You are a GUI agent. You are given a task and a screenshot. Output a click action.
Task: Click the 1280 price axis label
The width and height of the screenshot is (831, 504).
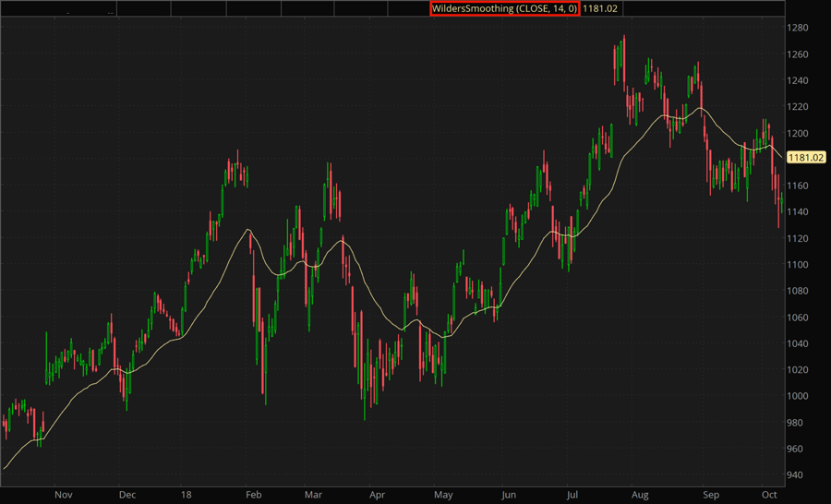click(x=798, y=28)
